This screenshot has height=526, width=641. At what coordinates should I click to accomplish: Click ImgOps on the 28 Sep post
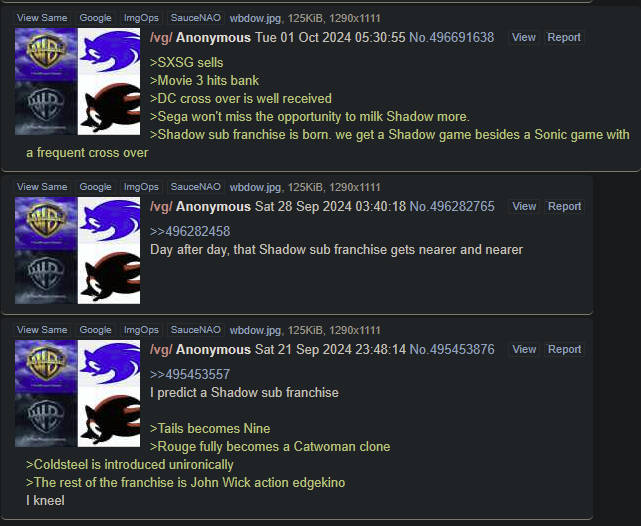tap(141, 187)
